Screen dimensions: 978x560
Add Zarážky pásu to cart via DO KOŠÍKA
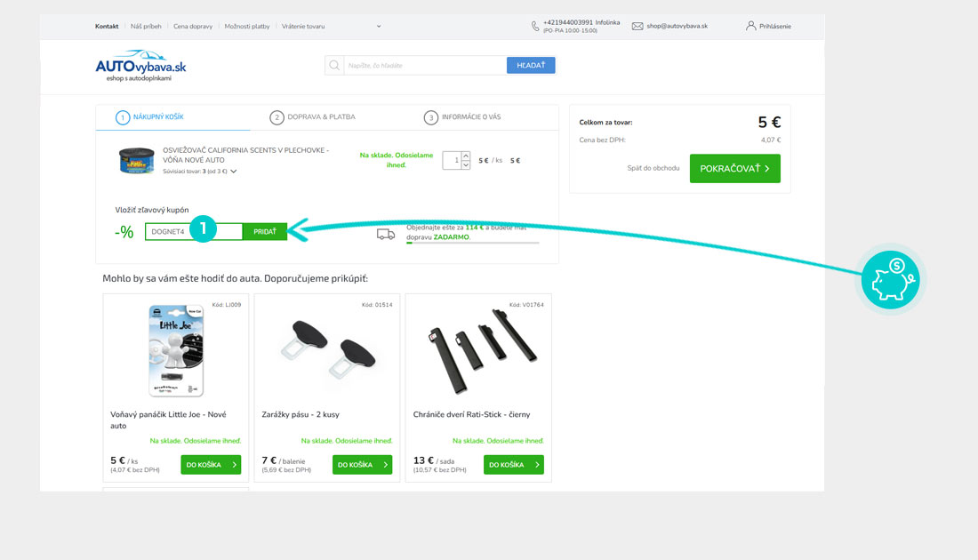pyautogui.click(x=361, y=464)
